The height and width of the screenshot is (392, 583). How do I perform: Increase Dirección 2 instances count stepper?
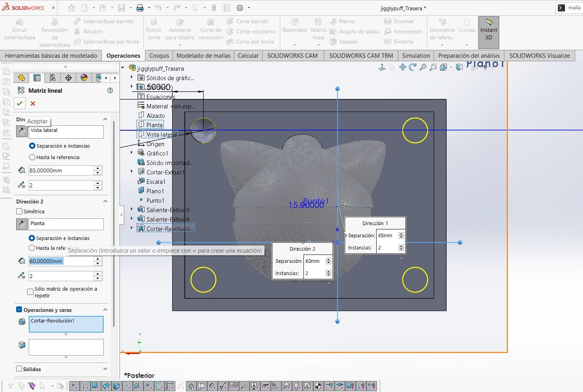point(98,274)
